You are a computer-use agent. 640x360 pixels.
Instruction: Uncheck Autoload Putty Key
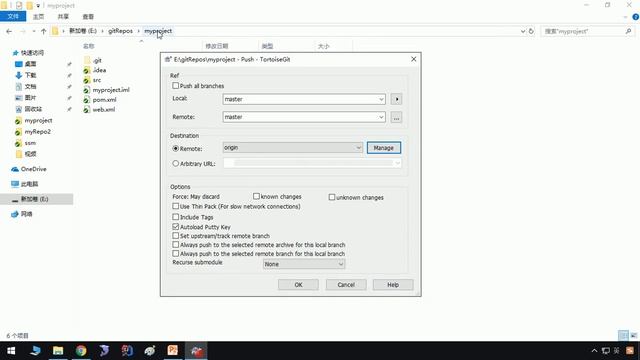click(176, 227)
